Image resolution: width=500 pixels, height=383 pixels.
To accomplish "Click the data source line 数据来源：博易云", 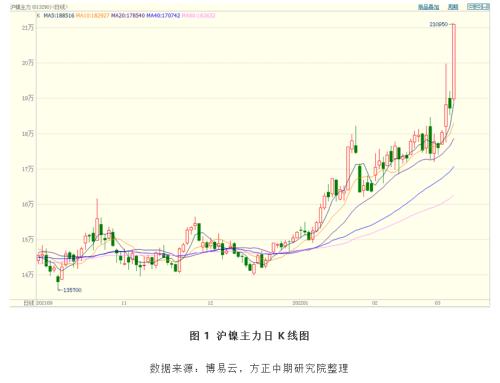I will point(249,368).
